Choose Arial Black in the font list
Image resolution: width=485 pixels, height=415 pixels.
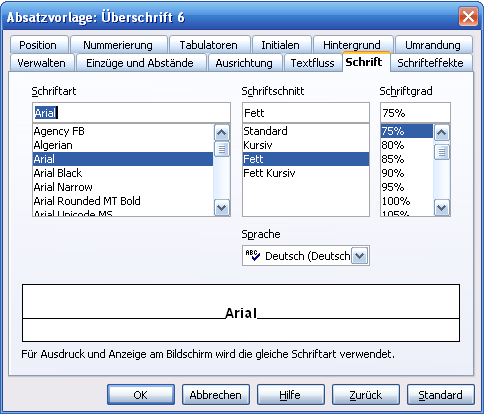123,173
